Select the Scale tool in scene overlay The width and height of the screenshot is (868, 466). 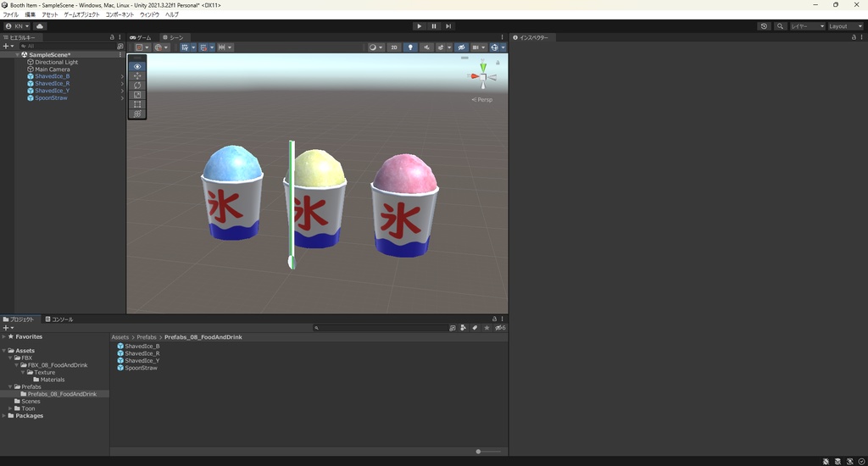click(137, 95)
